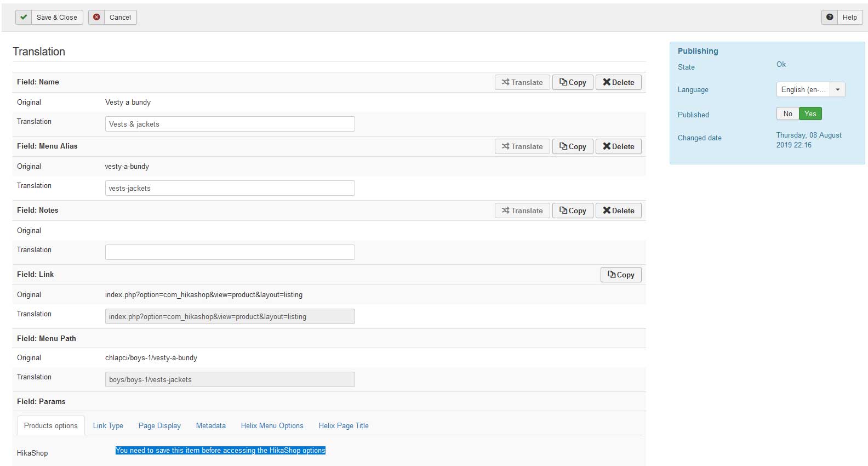
Task: Click Copy icon for Menu Alias field
Action: (x=563, y=146)
